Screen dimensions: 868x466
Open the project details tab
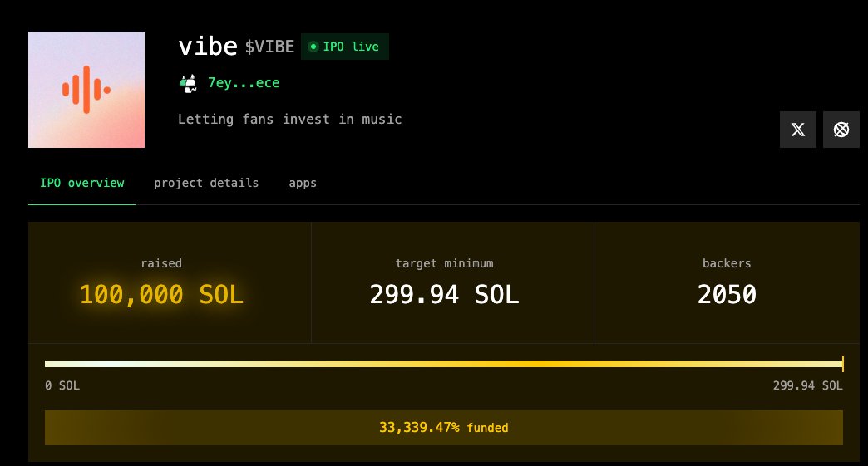[206, 183]
